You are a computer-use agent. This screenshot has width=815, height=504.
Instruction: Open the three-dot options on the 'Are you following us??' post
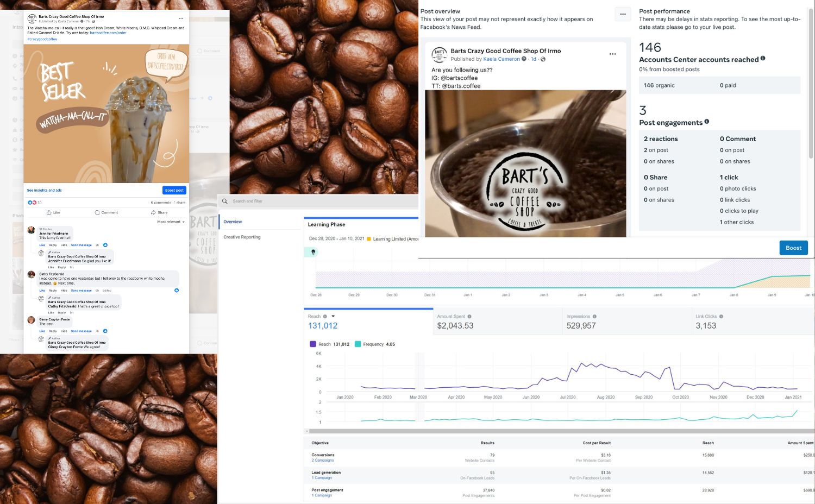(612, 54)
